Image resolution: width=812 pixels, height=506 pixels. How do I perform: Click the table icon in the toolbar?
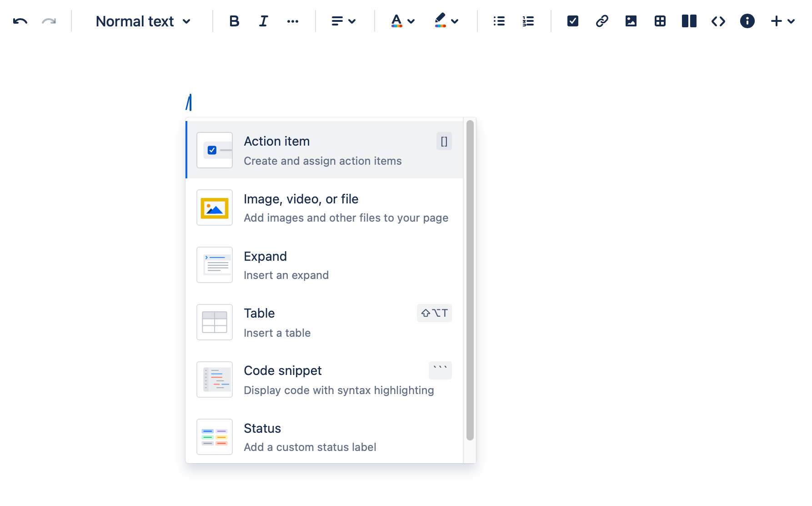[660, 21]
